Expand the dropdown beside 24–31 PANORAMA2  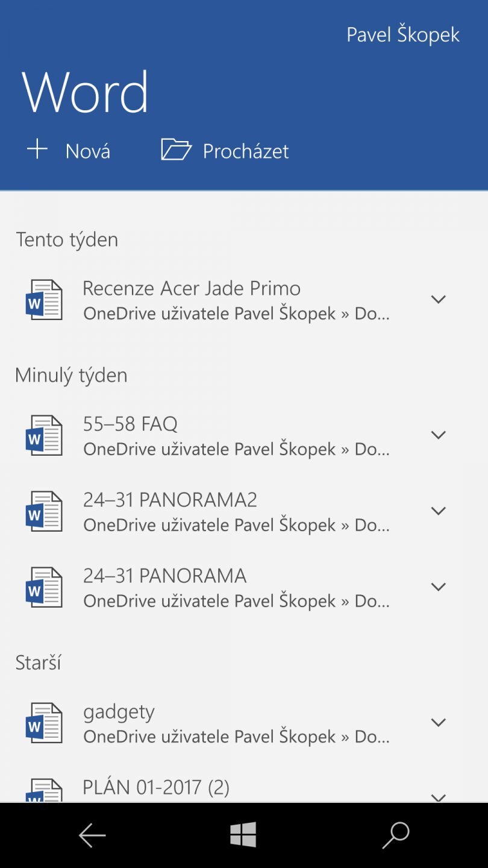click(x=438, y=511)
